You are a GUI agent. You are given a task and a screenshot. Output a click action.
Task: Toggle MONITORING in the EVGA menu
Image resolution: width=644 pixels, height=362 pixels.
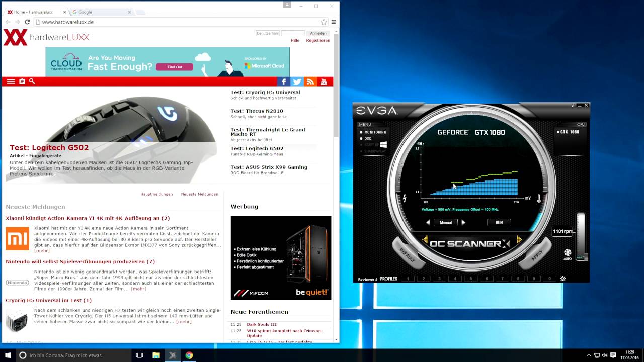(373, 132)
